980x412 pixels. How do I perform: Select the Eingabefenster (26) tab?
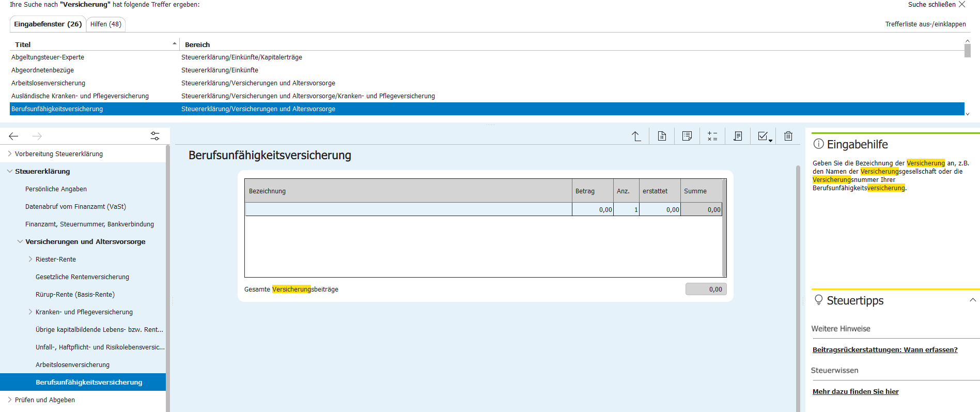(48, 24)
